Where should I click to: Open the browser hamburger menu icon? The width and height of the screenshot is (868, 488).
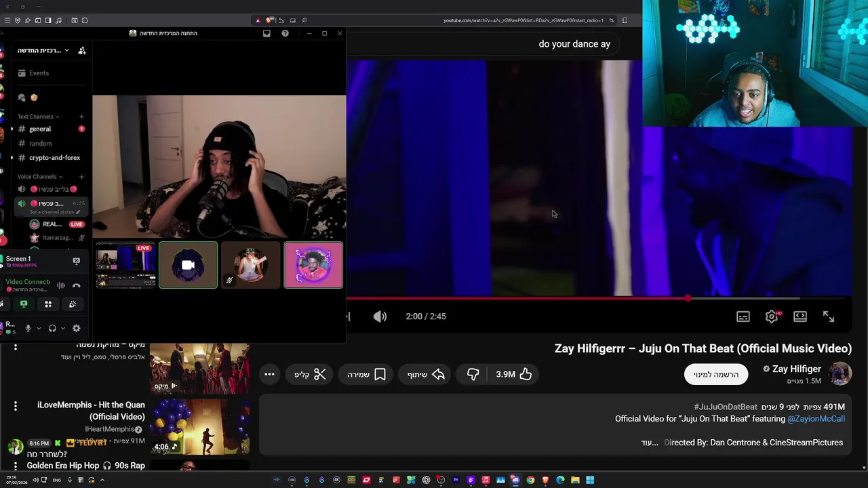7,20
